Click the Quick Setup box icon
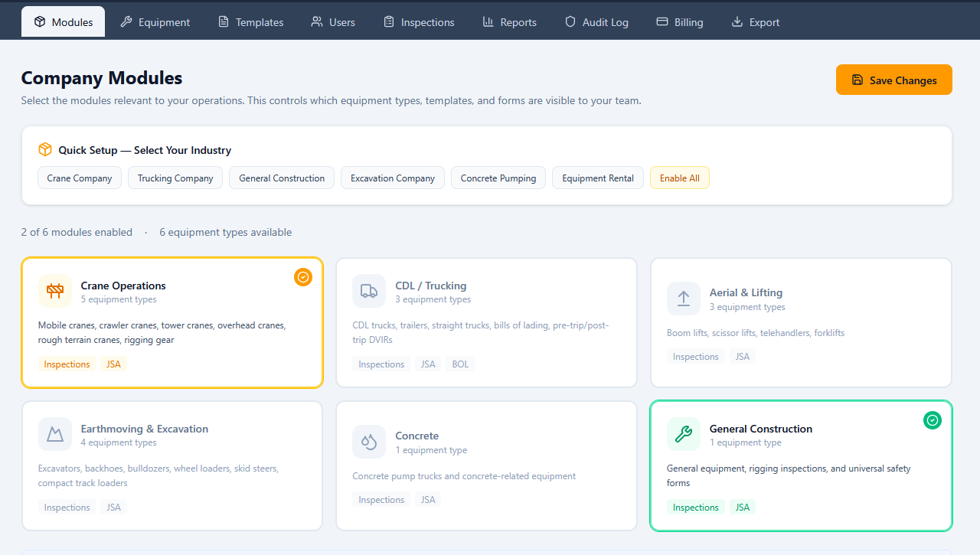980x555 pixels. coord(45,150)
